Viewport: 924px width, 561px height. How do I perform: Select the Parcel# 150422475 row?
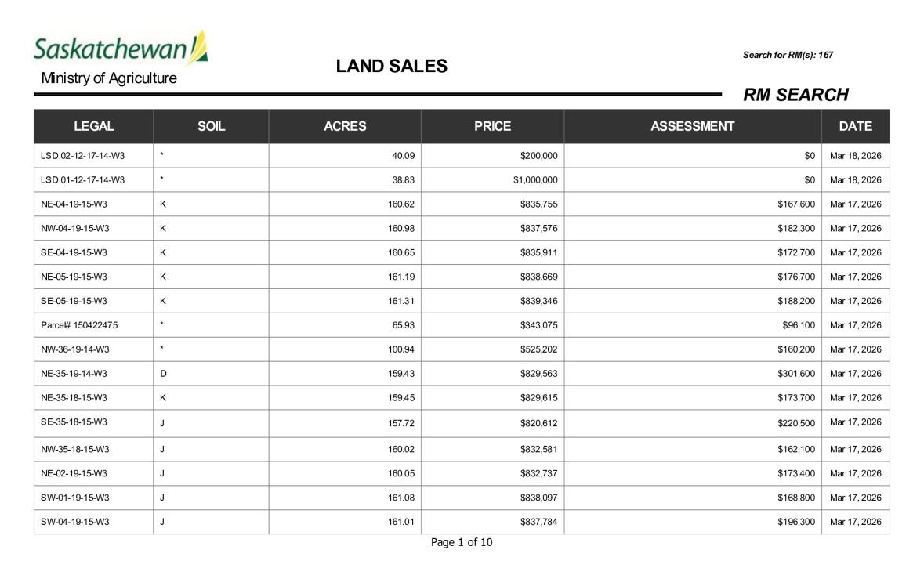(x=462, y=325)
